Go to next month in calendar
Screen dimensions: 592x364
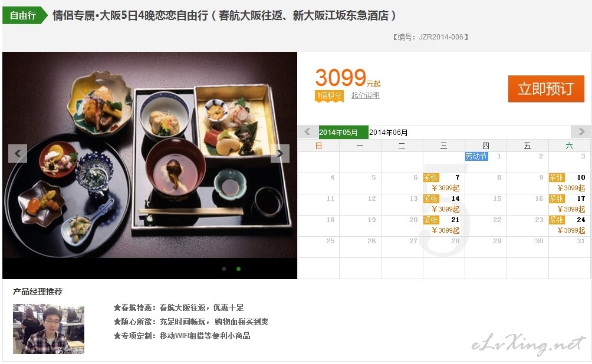tap(581, 132)
